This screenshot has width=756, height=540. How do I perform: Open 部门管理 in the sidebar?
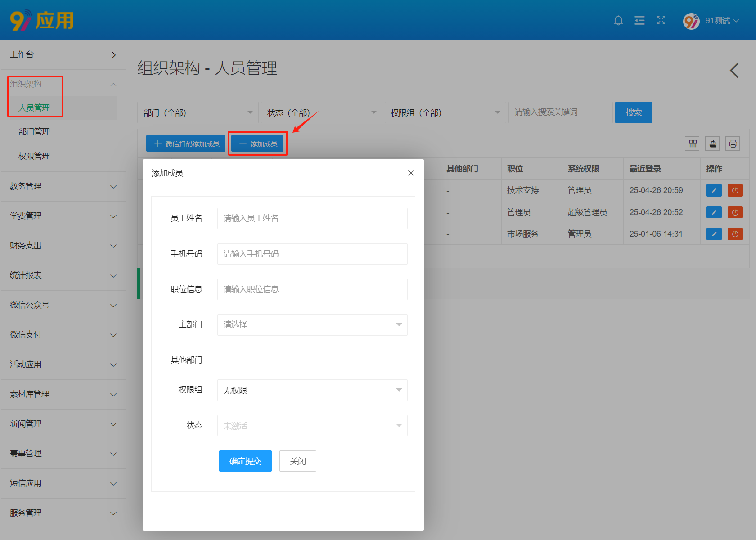(34, 132)
